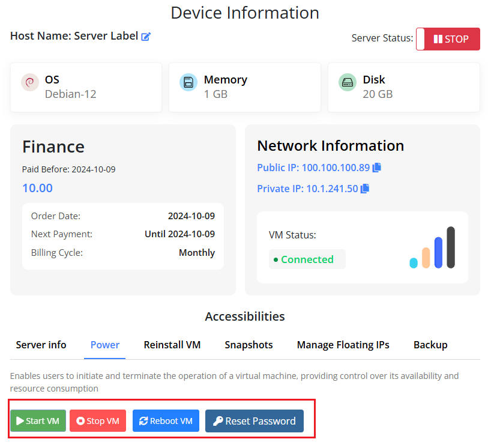
Task: Open the Backup tab
Action: (430, 345)
